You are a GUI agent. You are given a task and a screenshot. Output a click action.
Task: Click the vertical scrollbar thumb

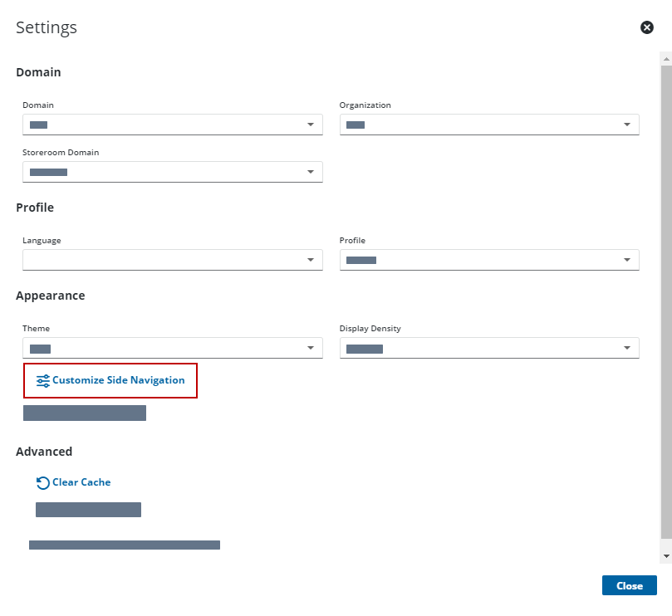(665, 299)
